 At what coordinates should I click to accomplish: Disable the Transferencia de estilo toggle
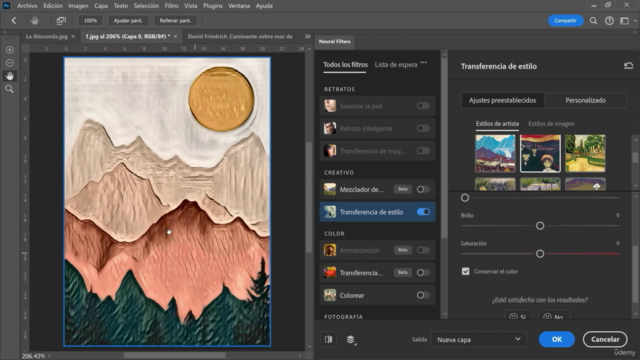point(423,212)
